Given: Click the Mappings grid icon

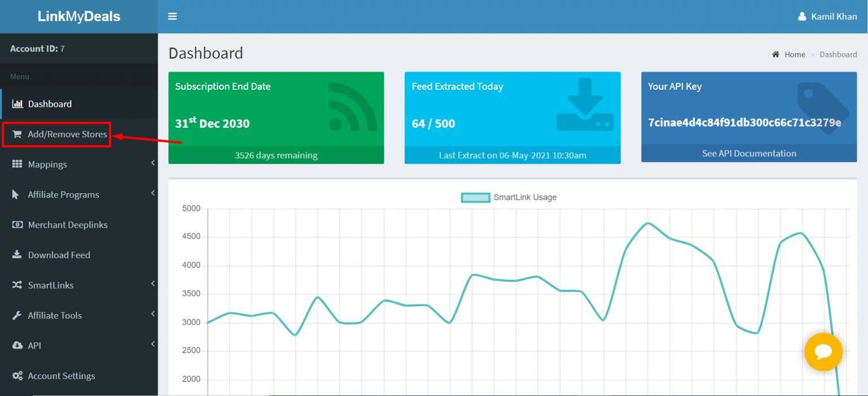Looking at the screenshot, I should (18, 164).
